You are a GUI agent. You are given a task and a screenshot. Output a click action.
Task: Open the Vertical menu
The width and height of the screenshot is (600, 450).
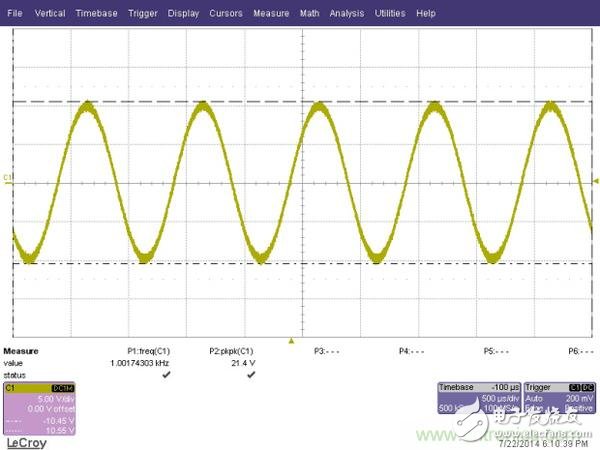tap(50, 14)
